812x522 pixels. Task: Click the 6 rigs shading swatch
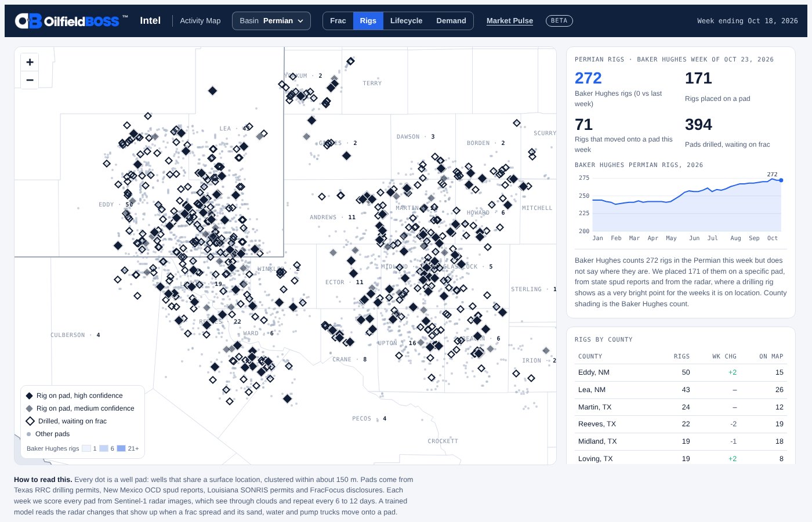[x=104, y=448]
